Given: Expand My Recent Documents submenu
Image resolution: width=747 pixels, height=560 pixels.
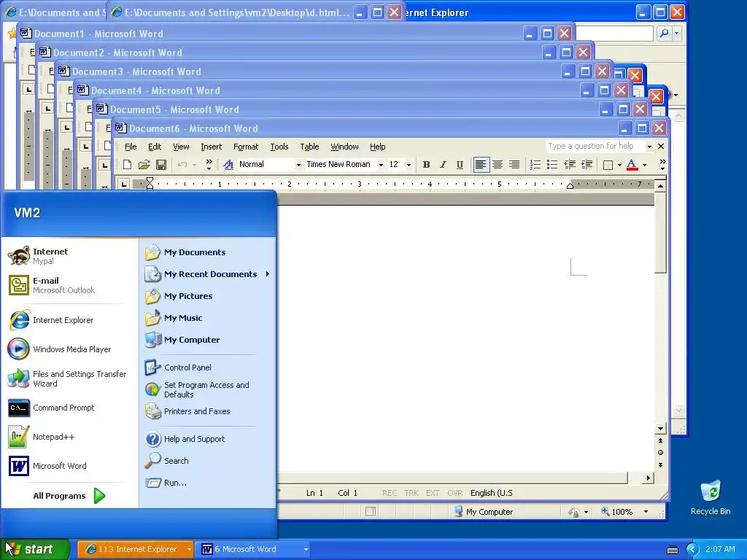Looking at the screenshot, I should (208, 274).
